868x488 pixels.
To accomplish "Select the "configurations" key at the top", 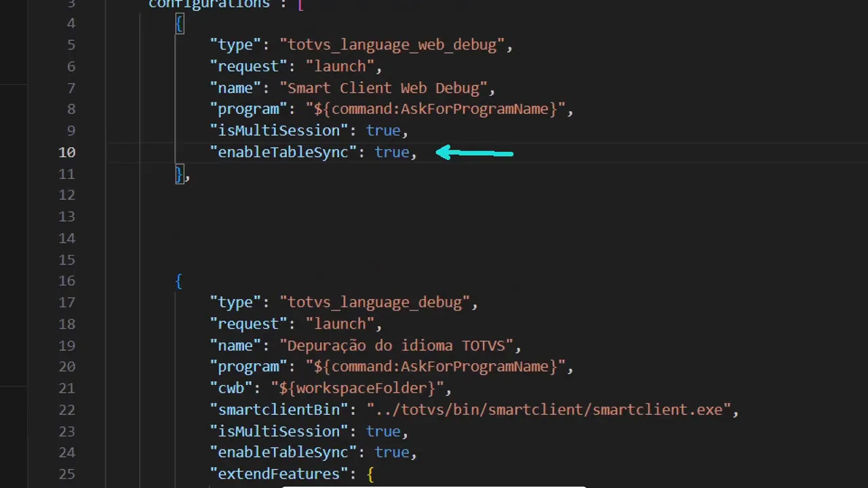I will coord(209,5).
